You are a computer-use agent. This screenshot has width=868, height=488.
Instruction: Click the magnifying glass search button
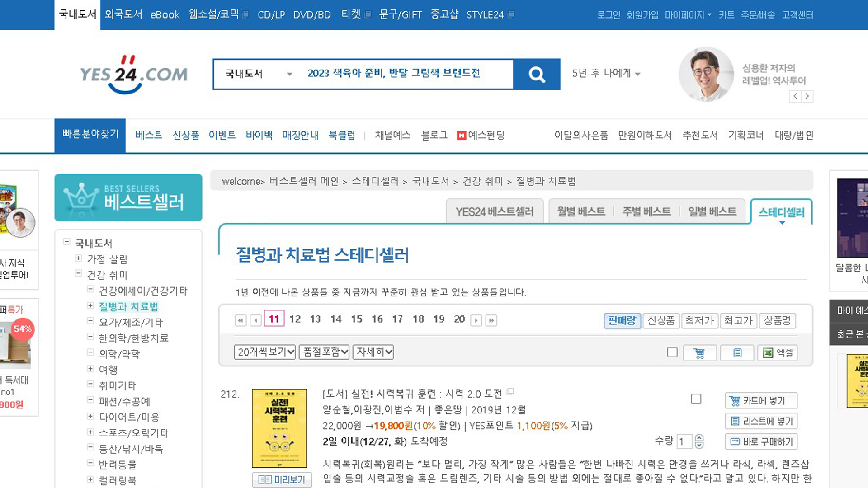coord(537,74)
